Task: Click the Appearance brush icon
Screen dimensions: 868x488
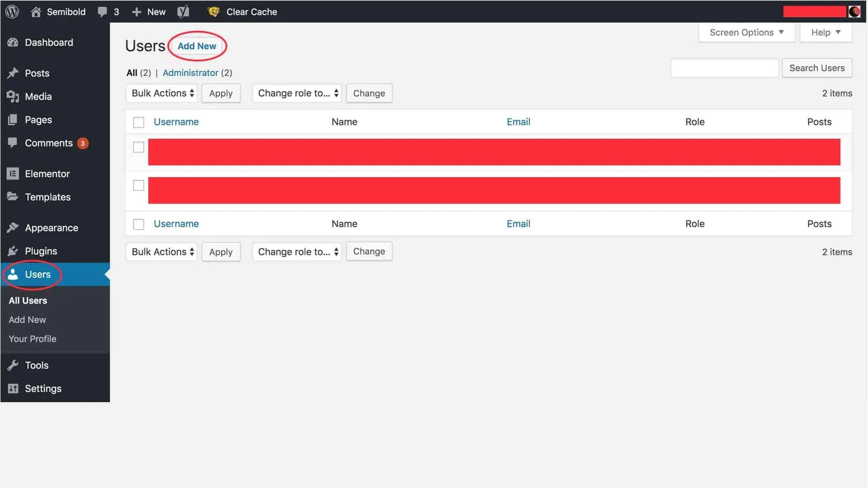Action: click(x=13, y=228)
